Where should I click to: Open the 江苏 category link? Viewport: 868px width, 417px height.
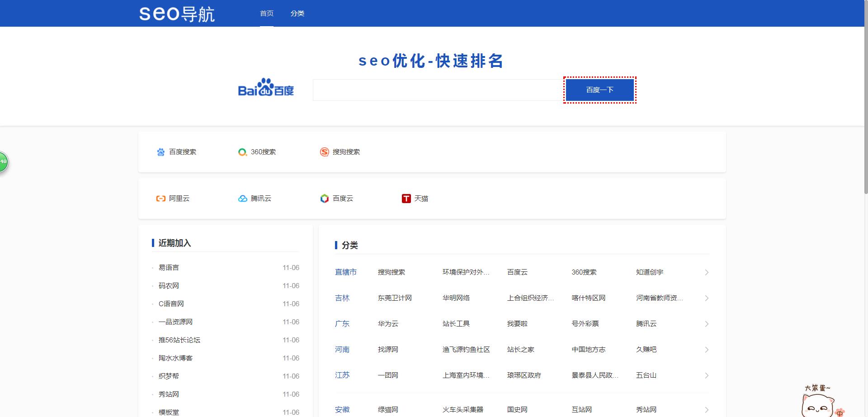(342, 375)
